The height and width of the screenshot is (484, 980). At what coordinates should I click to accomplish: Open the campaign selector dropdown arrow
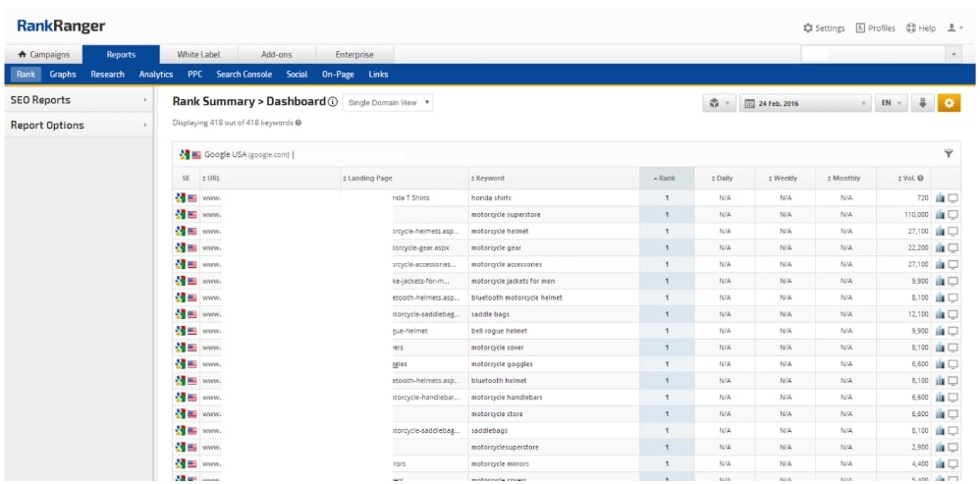click(953, 54)
